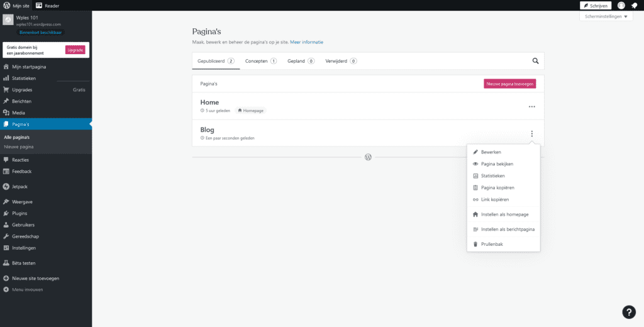The height and width of the screenshot is (327, 644).
Task: Expand Scherminstellingen dropdown
Action: (606, 16)
